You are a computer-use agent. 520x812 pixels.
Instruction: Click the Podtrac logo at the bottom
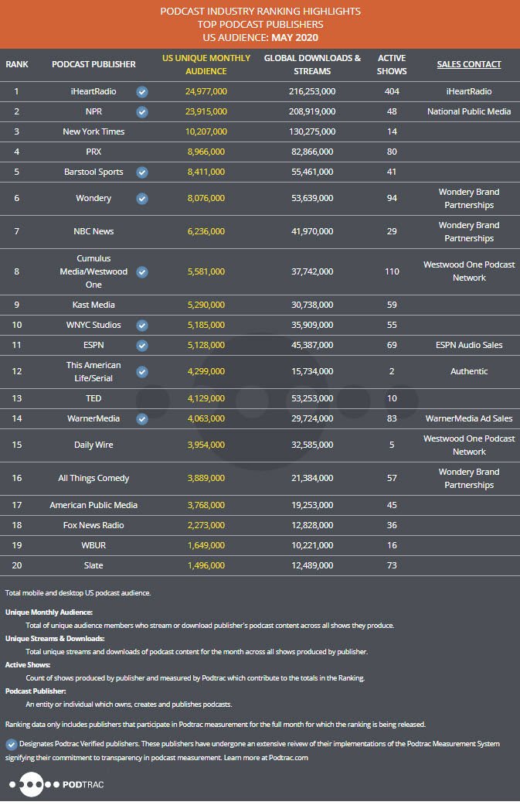point(56,785)
